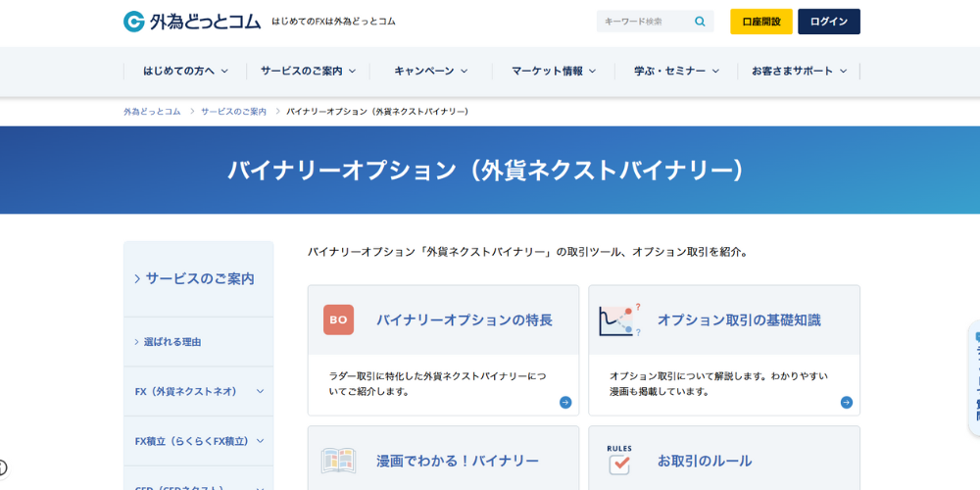The image size is (980, 490).
Task: Open the マーケット情報 menu
Action: coord(554,72)
